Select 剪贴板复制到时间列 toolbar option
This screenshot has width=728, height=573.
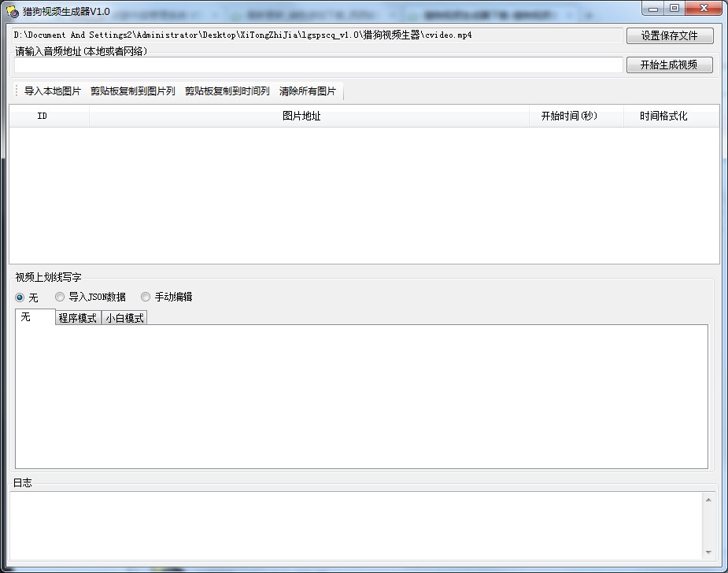tap(227, 91)
